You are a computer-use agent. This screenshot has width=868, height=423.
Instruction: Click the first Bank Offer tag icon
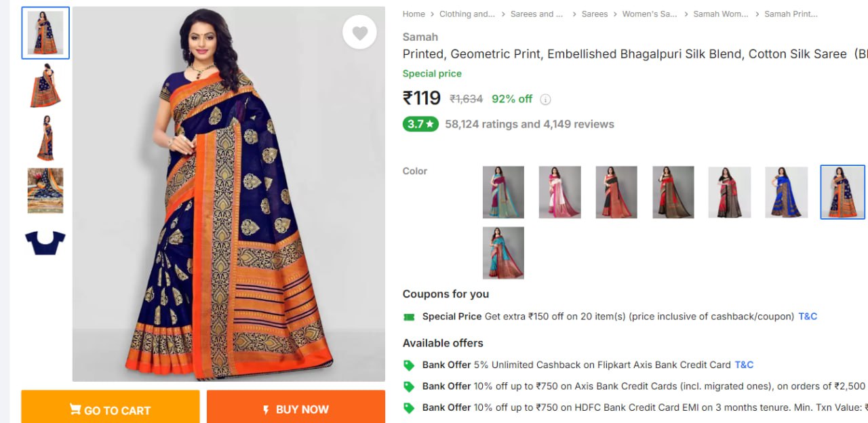[x=409, y=365]
